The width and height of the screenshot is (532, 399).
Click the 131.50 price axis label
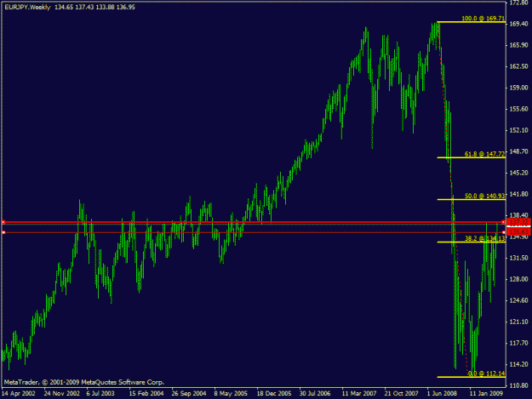point(518,258)
